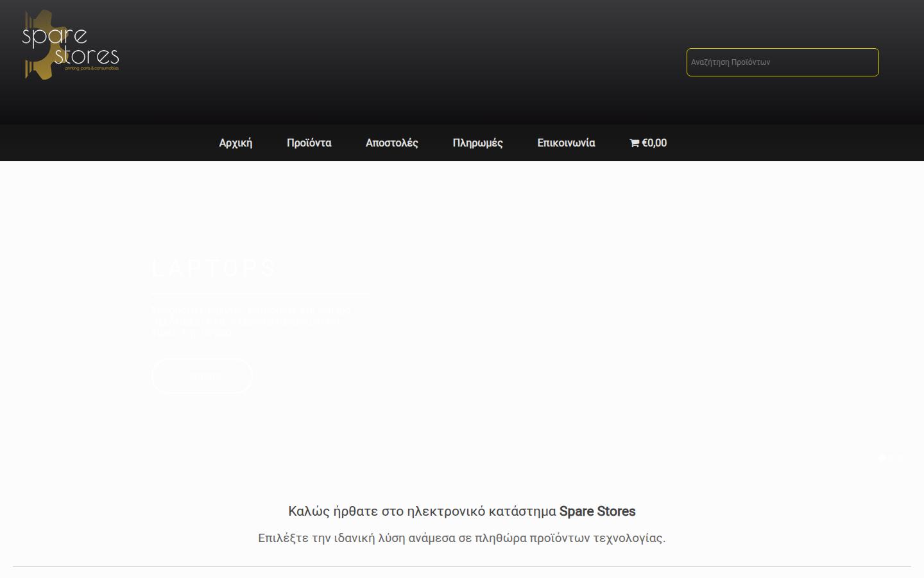Image resolution: width=924 pixels, height=578 pixels.
Task: Open the Προϊόντα menu item
Action: point(309,143)
